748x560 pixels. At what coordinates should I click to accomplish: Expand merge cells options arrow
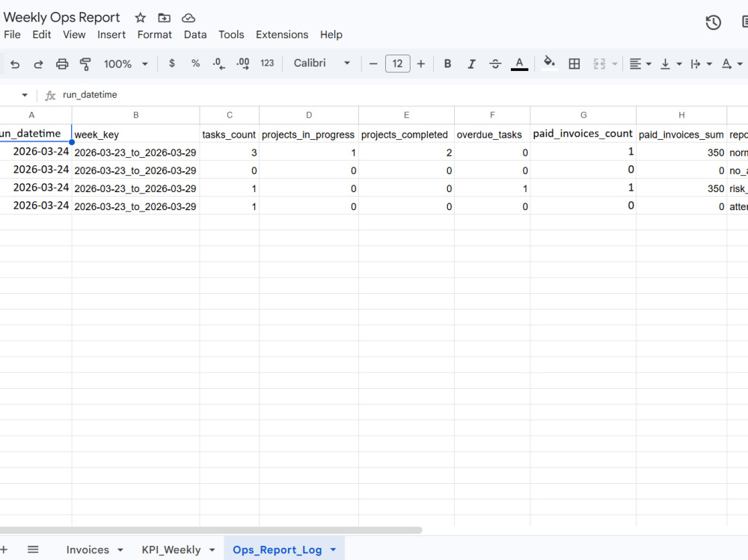pos(615,64)
